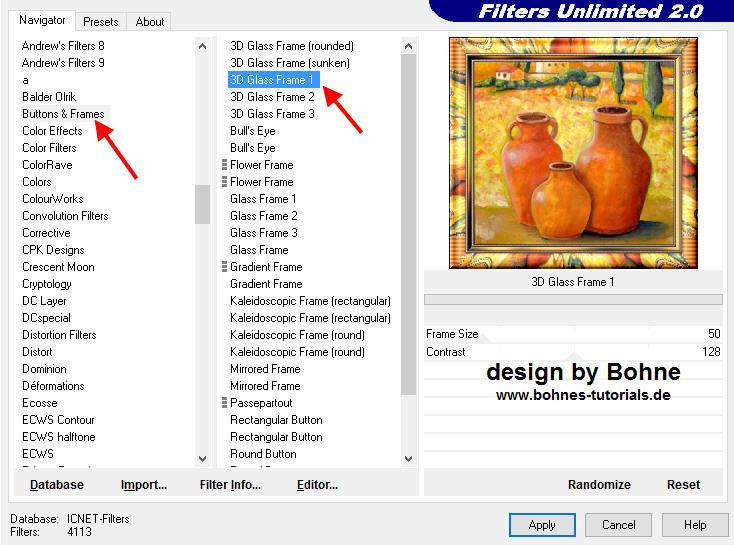
Task: Click the Frame Size slider
Action: click(573, 334)
